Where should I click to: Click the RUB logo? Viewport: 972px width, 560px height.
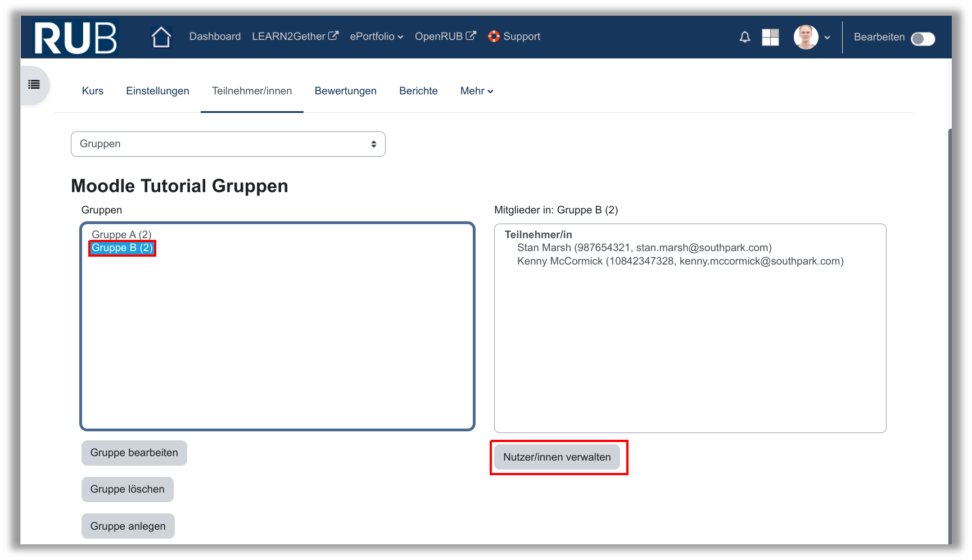click(x=75, y=38)
